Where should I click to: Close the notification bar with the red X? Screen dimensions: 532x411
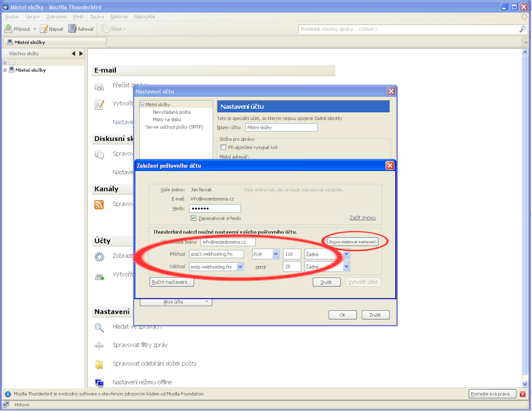(523, 394)
